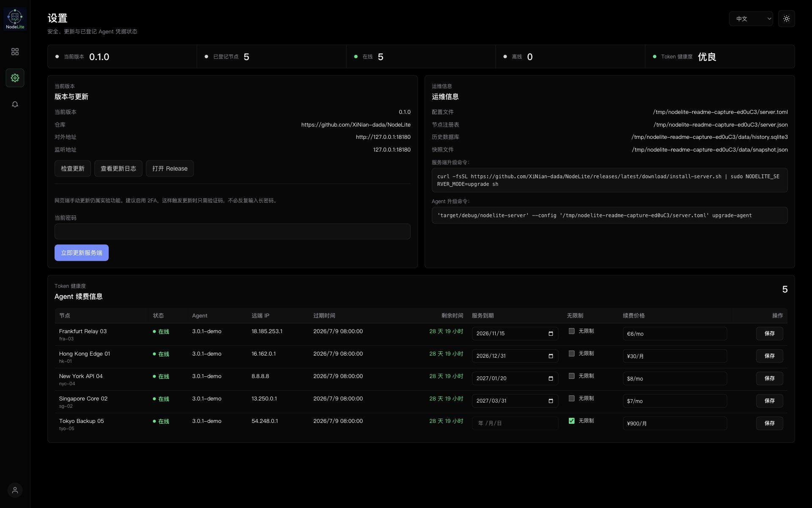
Task: Click the 检查更新 button
Action: point(73,168)
